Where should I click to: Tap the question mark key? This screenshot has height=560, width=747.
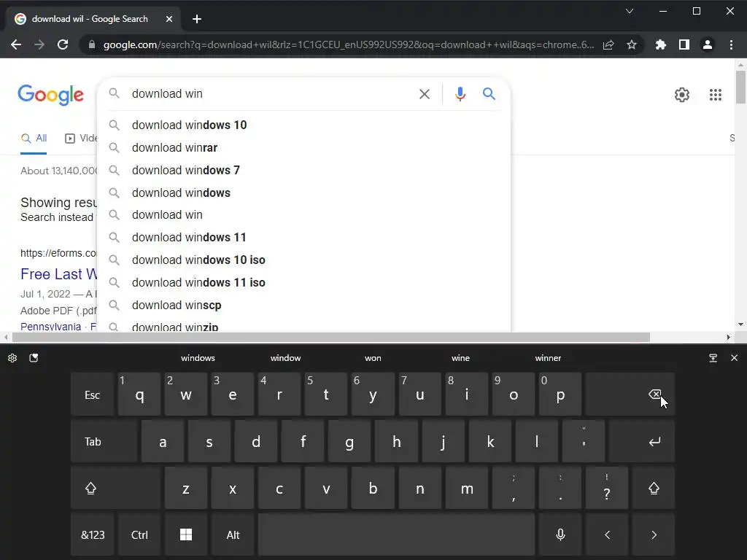607,488
